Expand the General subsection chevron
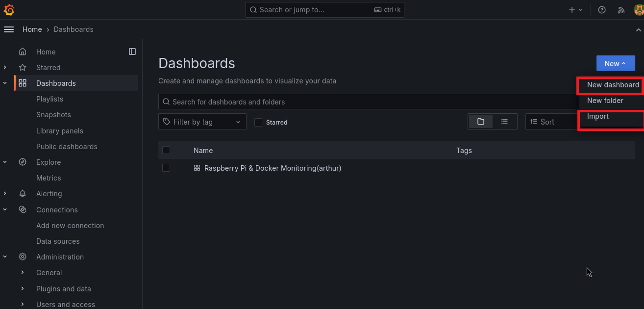This screenshot has width=644, height=309. (x=23, y=273)
